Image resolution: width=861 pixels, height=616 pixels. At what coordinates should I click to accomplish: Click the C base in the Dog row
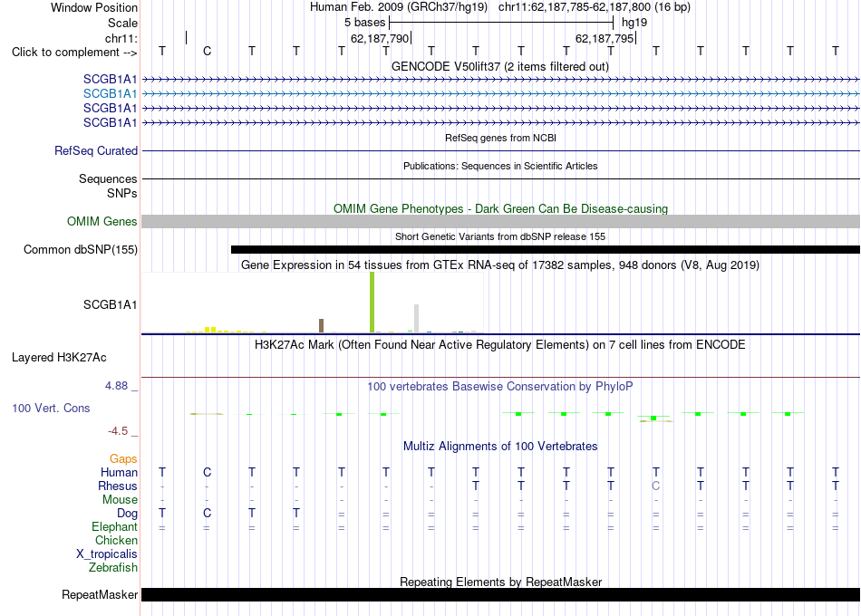pos(207,513)
